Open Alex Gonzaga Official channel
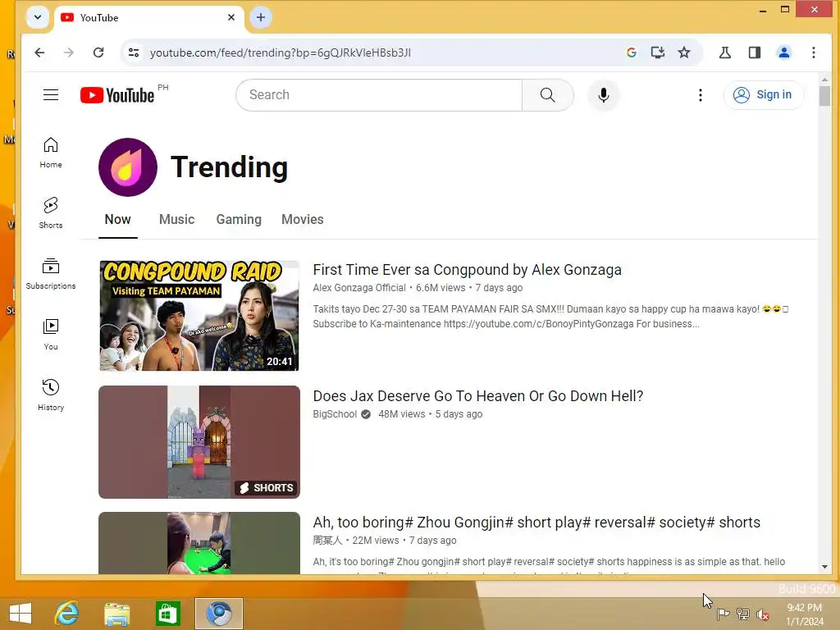Image resolution: width=840 pixels, height=630 pixels. [x=359, y=288]
